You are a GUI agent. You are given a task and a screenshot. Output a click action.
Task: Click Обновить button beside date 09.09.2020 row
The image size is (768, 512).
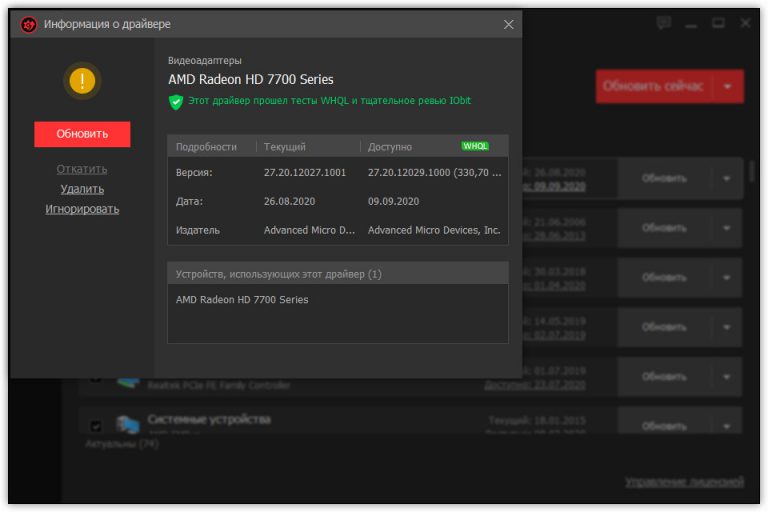(664, 178)
